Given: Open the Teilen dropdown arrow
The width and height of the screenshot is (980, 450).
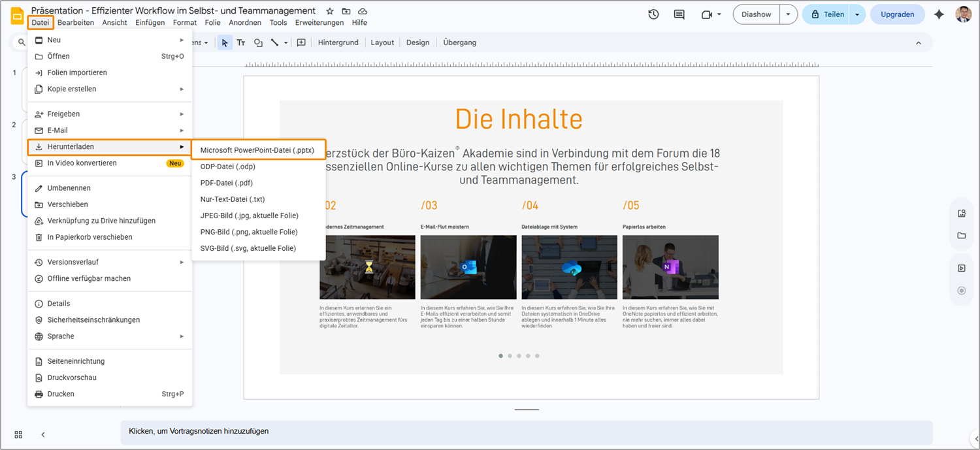Looking at the screenshot, I should tap(857, 14).
